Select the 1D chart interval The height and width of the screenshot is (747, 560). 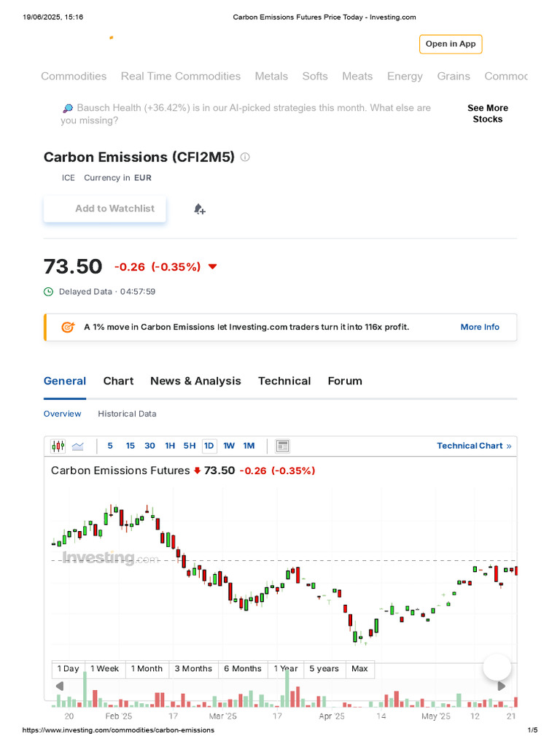[x=209, y=446]
